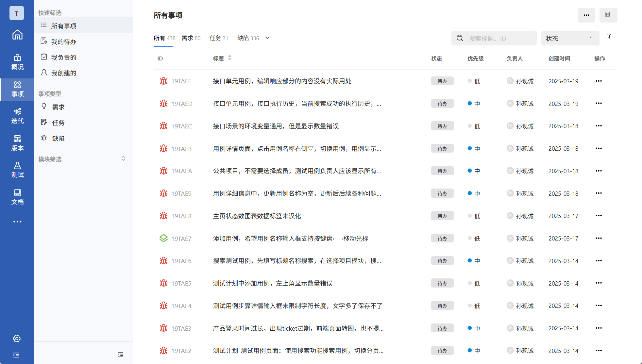
Task: Select 我的待办 quick filter
Action: coord(63,41)
